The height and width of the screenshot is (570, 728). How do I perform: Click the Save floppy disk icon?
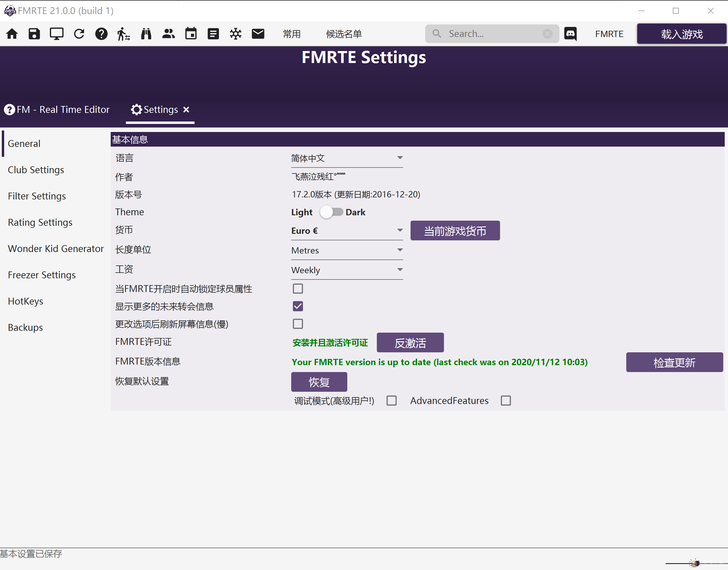(34, 34)
